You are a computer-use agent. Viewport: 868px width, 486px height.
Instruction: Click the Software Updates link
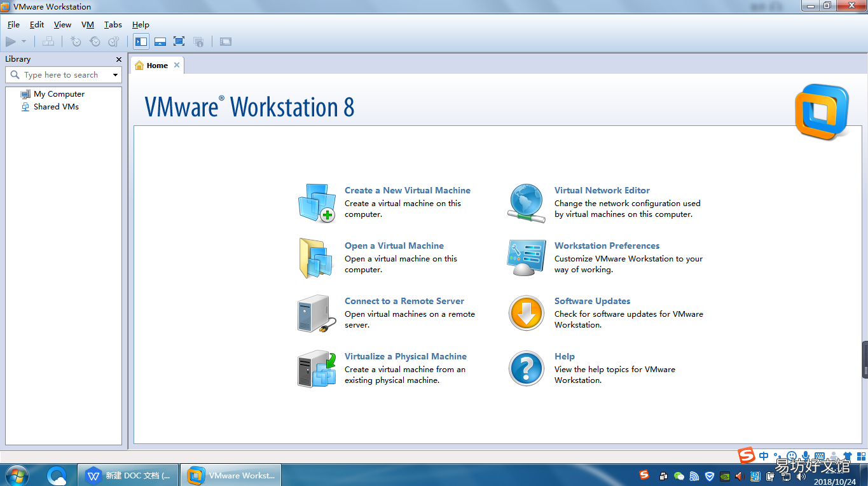(x=593, y=301)
